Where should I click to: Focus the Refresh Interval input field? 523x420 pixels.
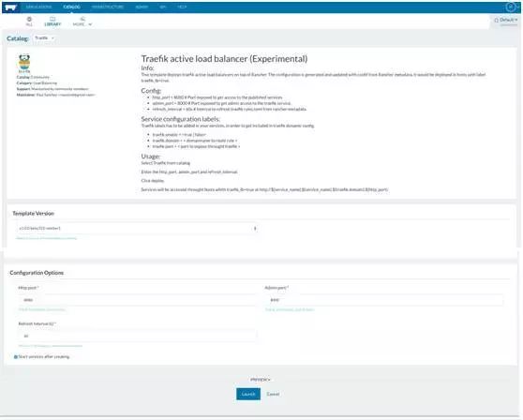coord(137,336)
